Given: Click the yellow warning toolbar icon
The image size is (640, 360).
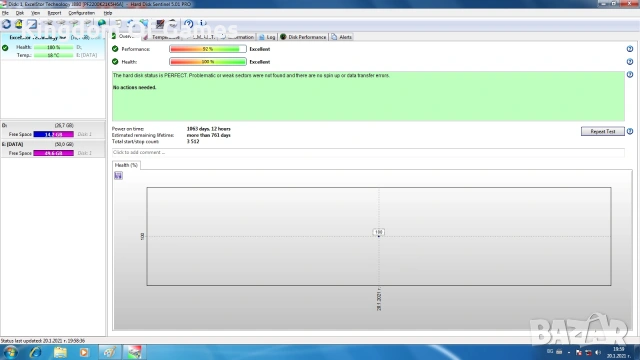Looking at the screenshot, I should 19,24.
